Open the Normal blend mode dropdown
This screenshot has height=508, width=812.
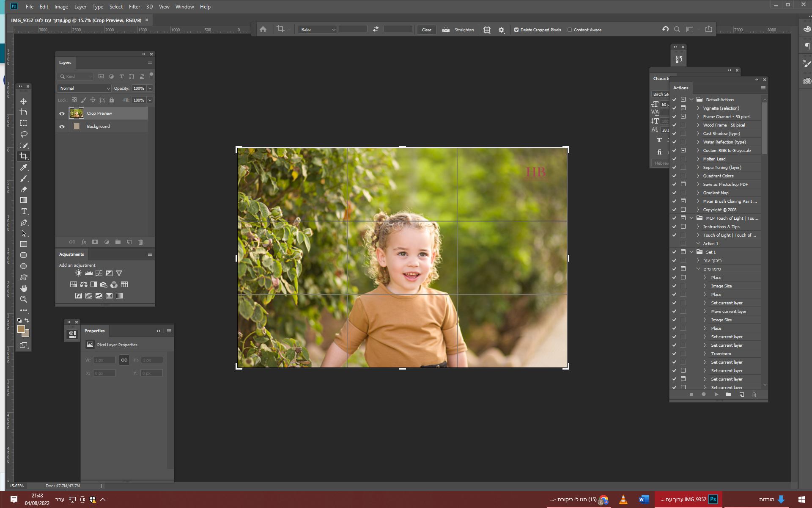tap(84, 88)
